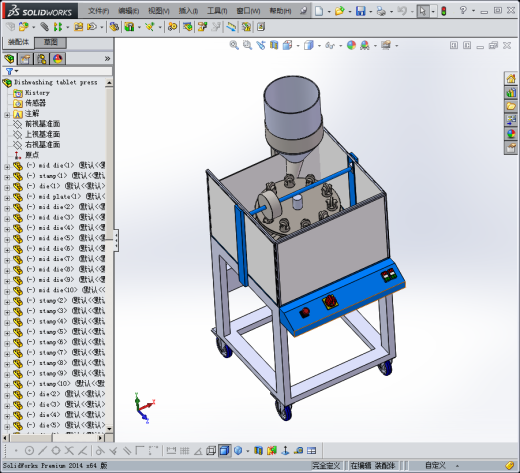
Task: Open the Help question mark icon
Action: 463,10
